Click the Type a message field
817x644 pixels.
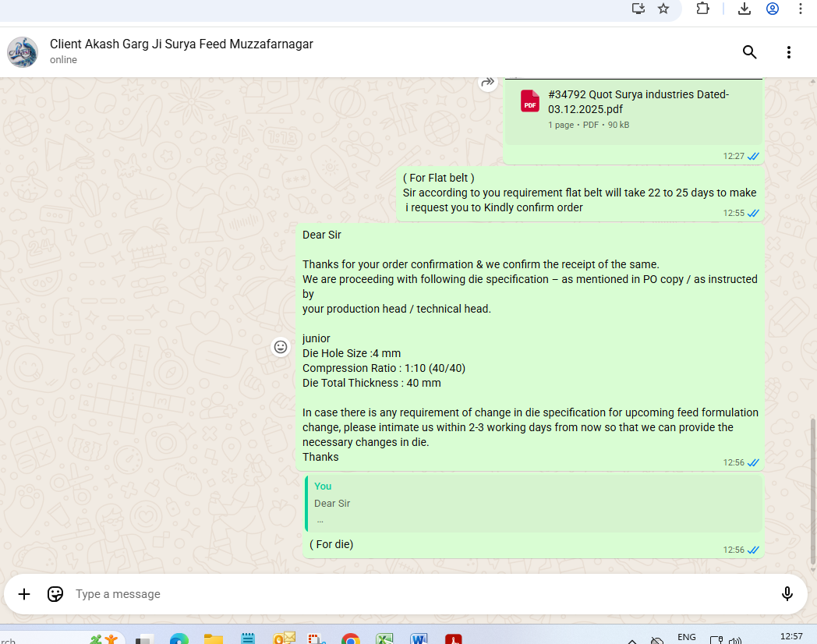pyautogui.click(x=390, y=594)
